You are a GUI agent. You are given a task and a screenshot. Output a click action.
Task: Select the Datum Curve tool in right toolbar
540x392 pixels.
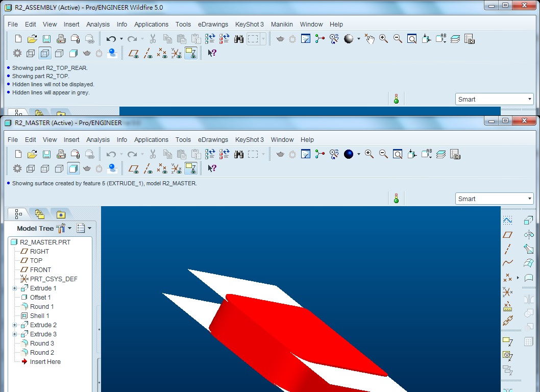[508, 263]
